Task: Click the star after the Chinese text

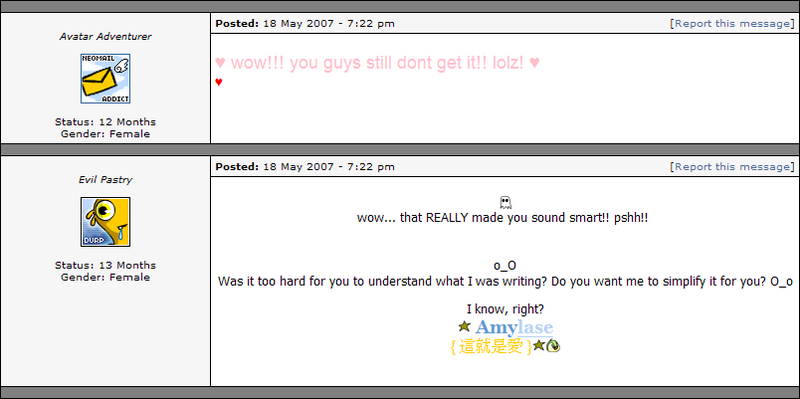Action: tap(539, 346)
